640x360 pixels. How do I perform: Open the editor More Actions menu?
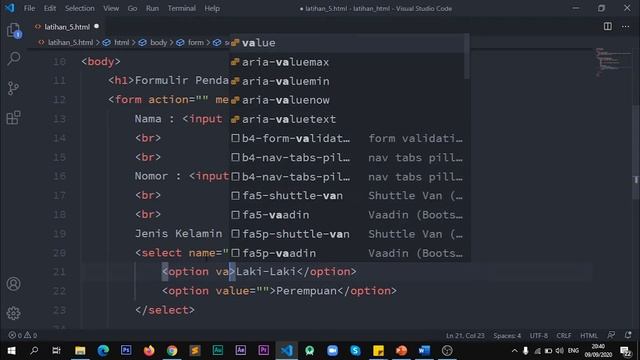(625, 27)
